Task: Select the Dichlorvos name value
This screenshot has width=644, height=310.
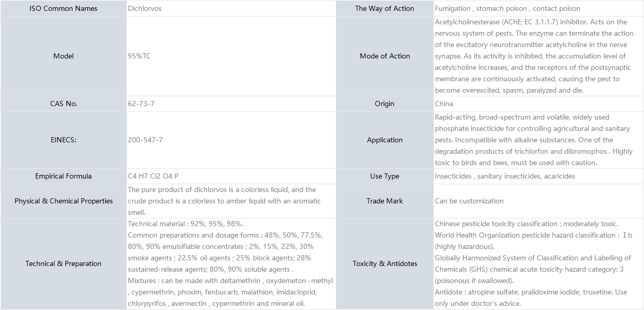Action: [x=144, y=8]
